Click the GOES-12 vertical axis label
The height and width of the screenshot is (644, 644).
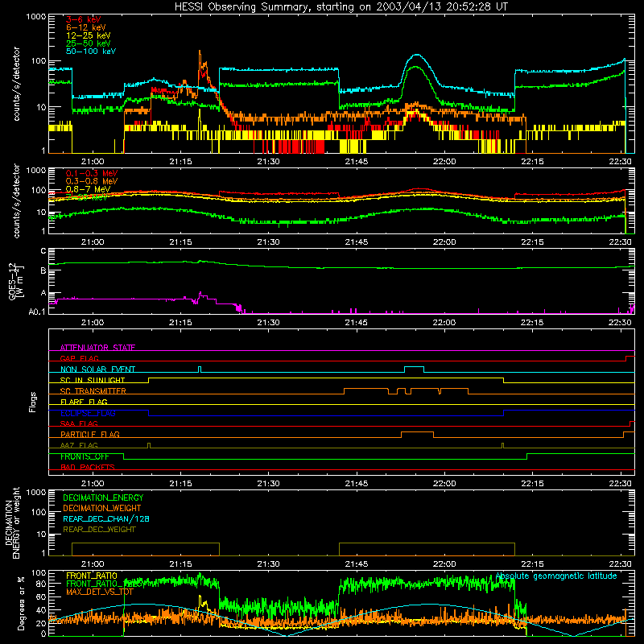click(16, 282)
